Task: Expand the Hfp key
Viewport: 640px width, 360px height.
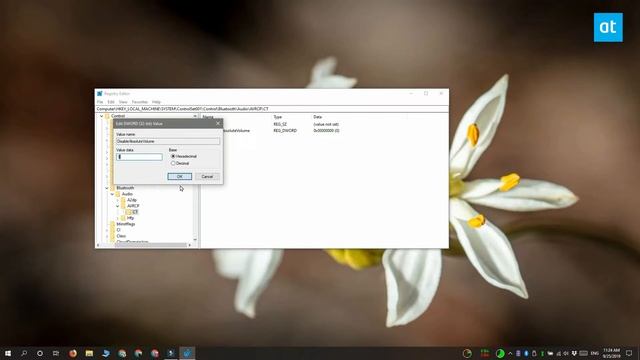Action: [x=118, y=218]
